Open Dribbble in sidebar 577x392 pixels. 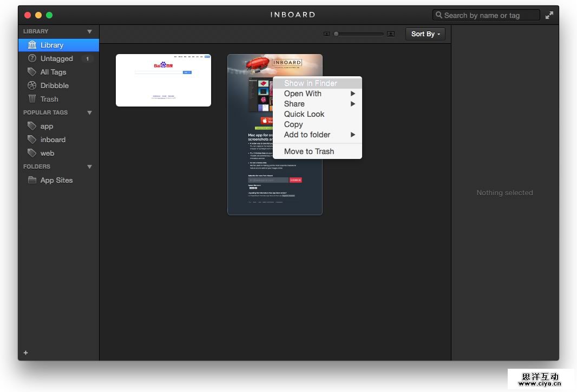(x=58, y=85)
